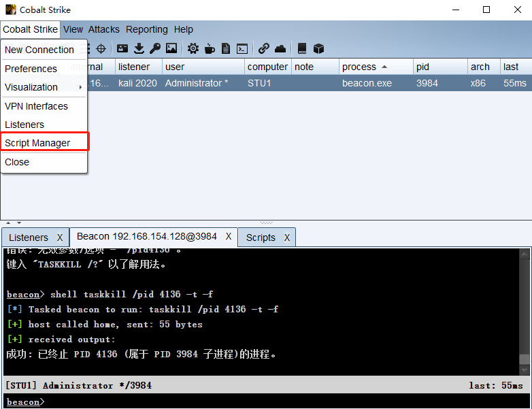Click chain link host file icon
This screenshot has height=409, width=532.
264,48
